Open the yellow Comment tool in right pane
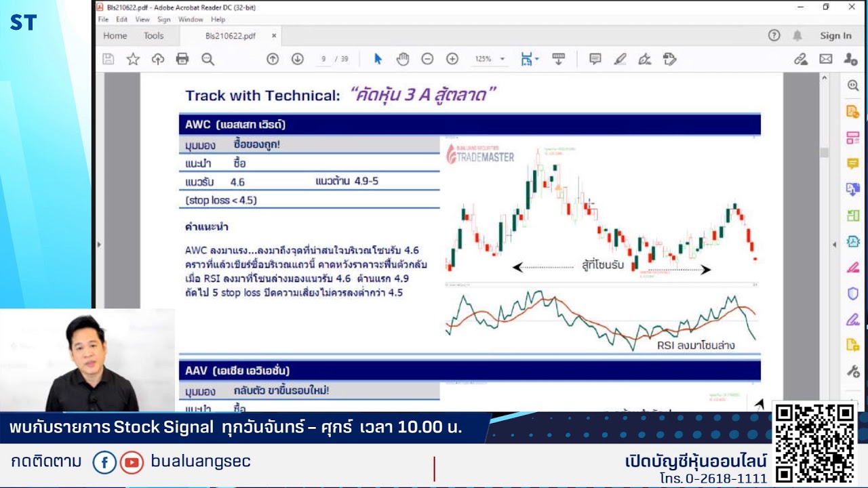The height and width of the screenshot is (488, 868). [x=853, y=164]
